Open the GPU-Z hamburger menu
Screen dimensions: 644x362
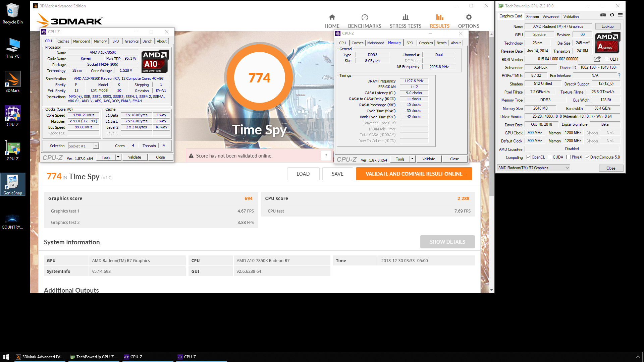[620, 15]
